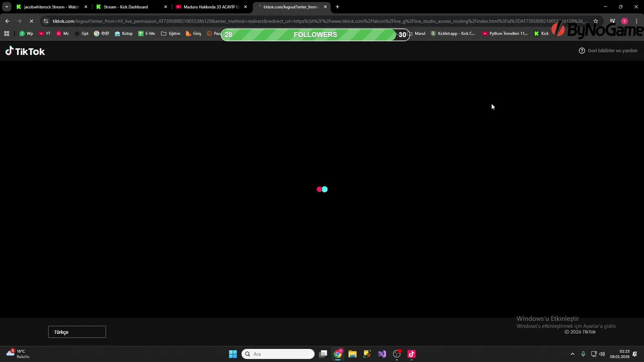The image size is (644, 362).
Task: Open the Mc bookmark
Action: click(x=63, y=34)
